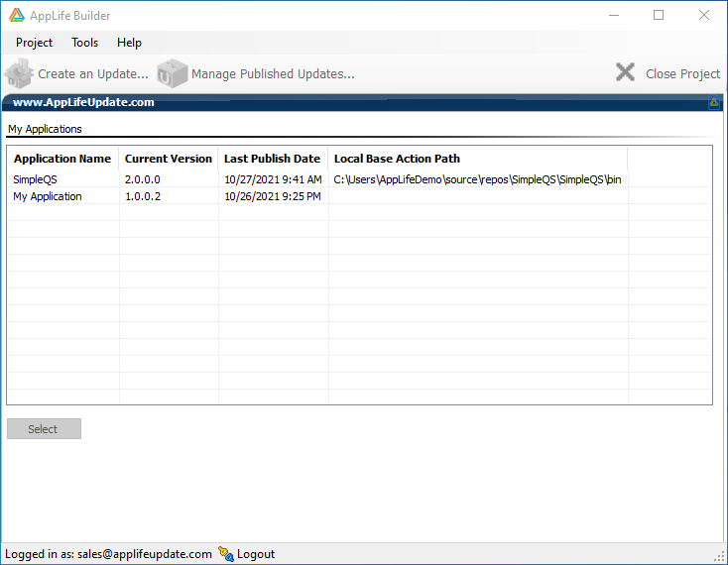Minimize the AppLife Builder window
This screenshot has height=565, width=728.
point(614,15)
